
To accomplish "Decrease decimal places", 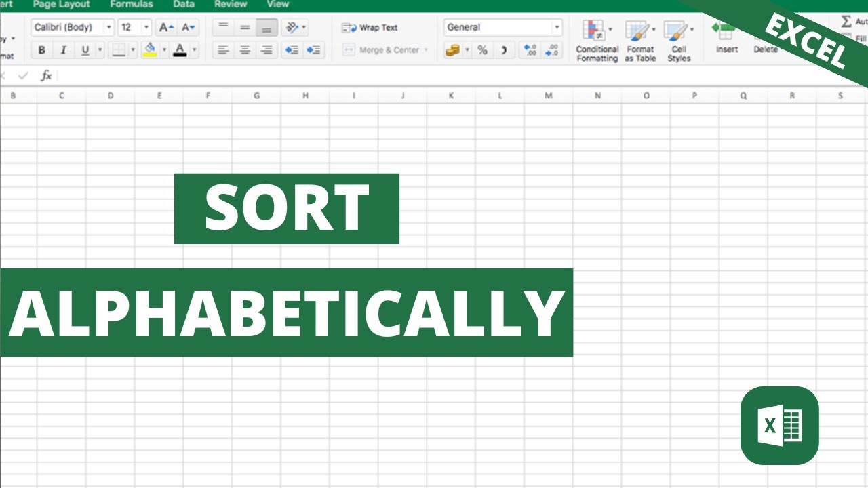I will [552, 50].
